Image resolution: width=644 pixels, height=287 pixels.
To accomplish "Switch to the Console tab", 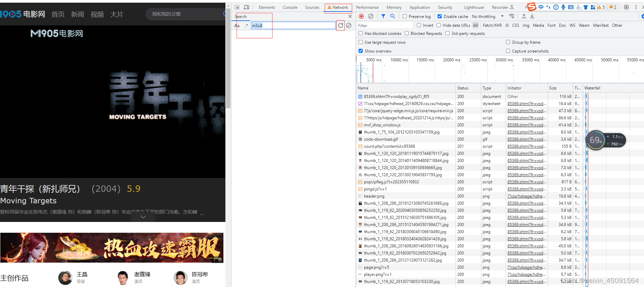I will (290, 7).
